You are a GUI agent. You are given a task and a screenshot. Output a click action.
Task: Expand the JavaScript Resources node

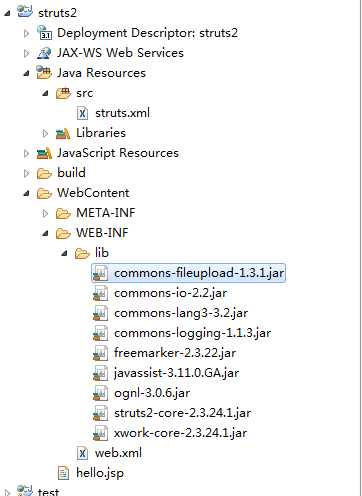26,153
